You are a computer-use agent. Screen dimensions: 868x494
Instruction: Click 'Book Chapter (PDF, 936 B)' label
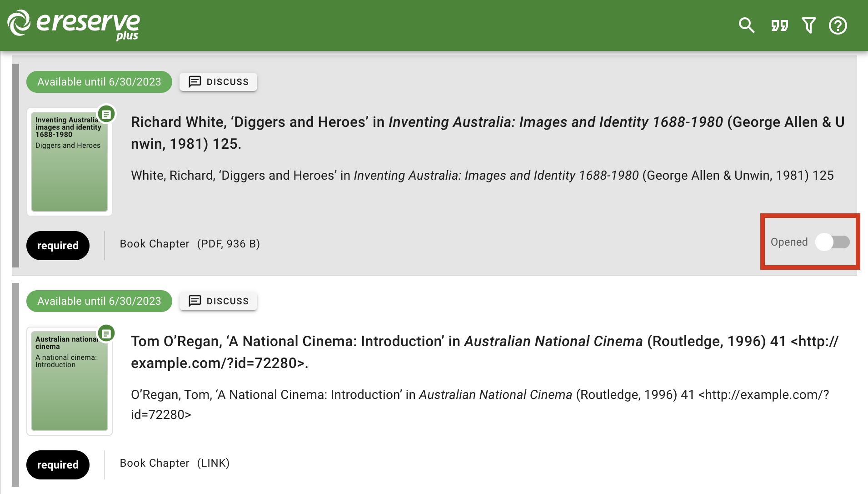(x=190, y=244)
